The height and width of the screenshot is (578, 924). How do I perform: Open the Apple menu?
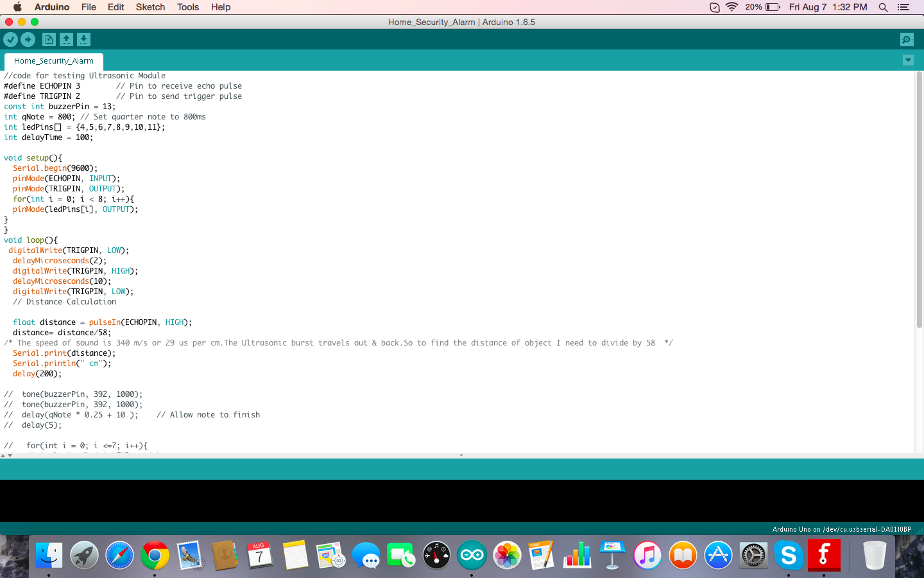pyautogui.click(x=17, y=7)
